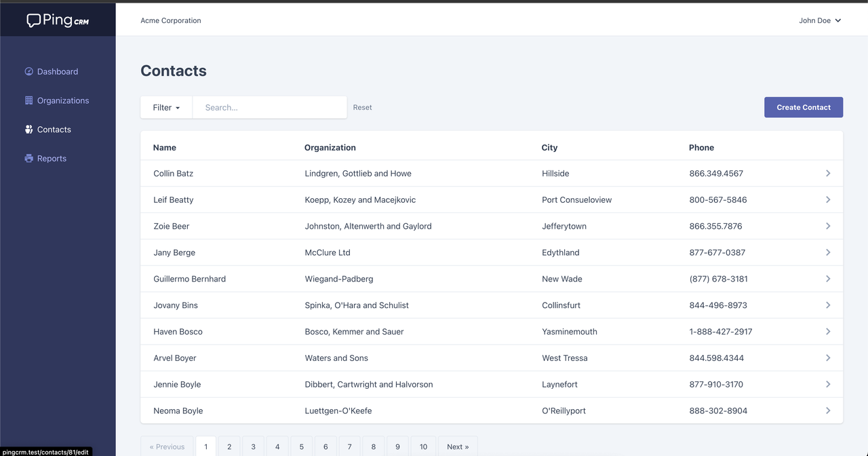Open Arvel Boyer row chevron arrow
868x456 pixels.
tap(828, 358)
